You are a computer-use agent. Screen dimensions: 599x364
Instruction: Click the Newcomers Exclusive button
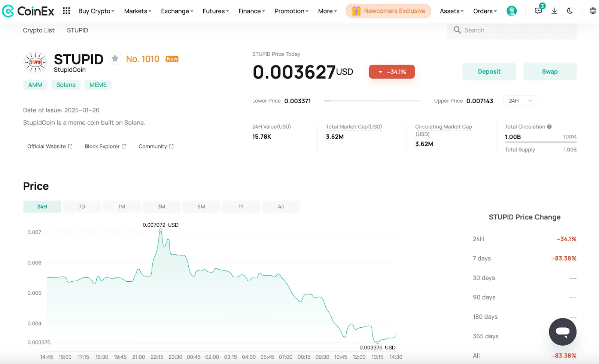coord(388,11)
